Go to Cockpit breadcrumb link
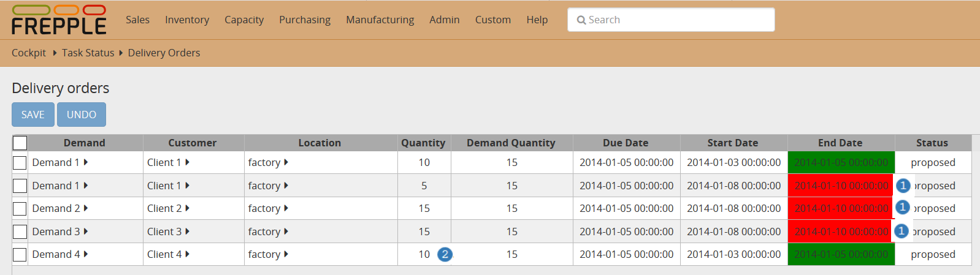Screen dimensions: 980x275 pos(29,53)
